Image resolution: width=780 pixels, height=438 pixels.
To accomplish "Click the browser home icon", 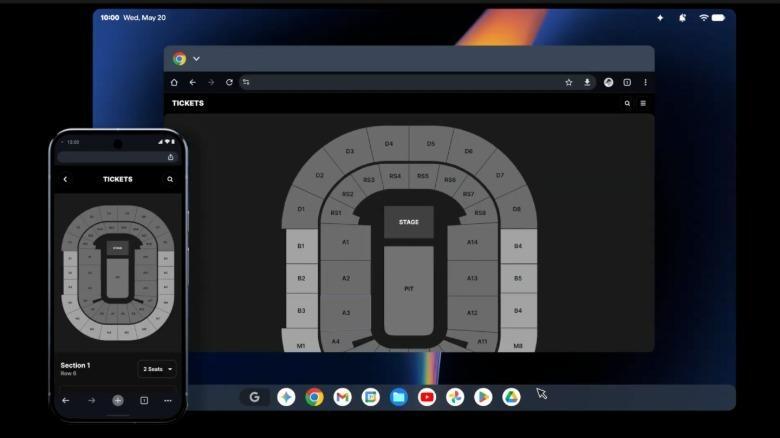I will pyautogui.click(x=174, y=82).
